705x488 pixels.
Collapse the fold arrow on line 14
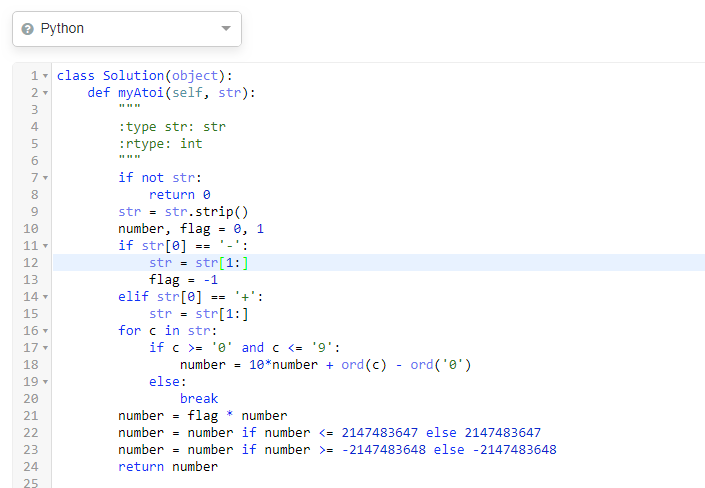click(x=45, y=297)
